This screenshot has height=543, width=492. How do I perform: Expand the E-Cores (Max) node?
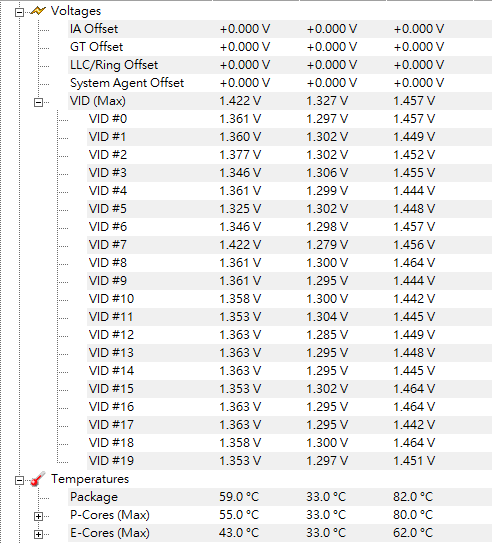[x=38, y=534]
